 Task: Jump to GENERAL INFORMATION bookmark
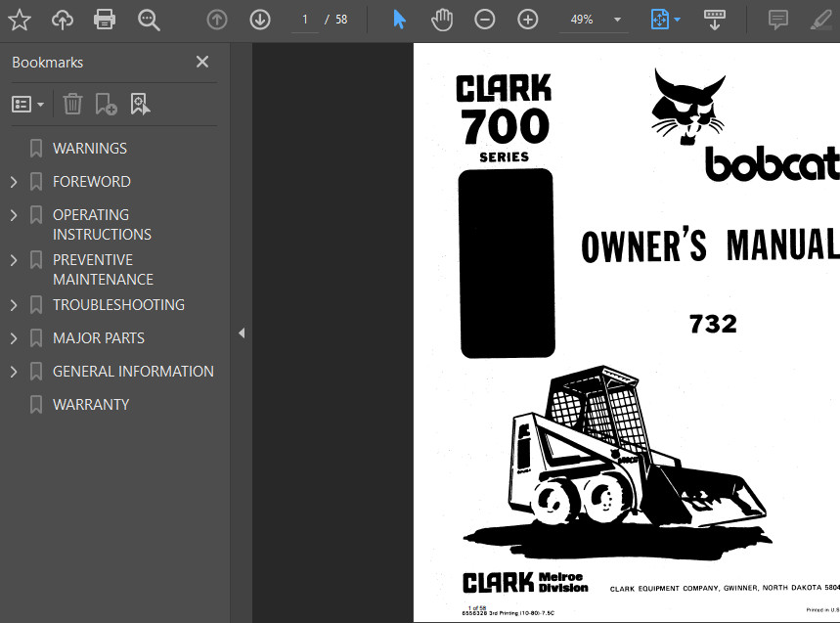[x=133, y=372]
